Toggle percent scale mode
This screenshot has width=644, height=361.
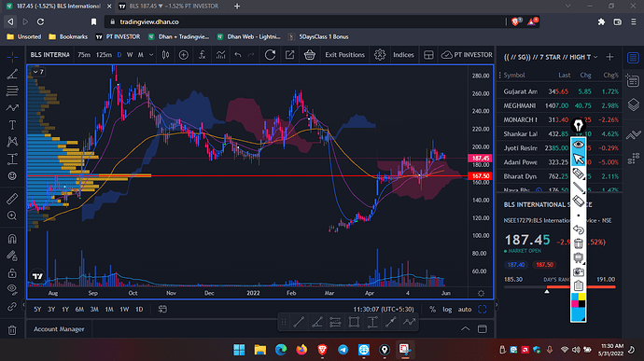coord(432,310)
